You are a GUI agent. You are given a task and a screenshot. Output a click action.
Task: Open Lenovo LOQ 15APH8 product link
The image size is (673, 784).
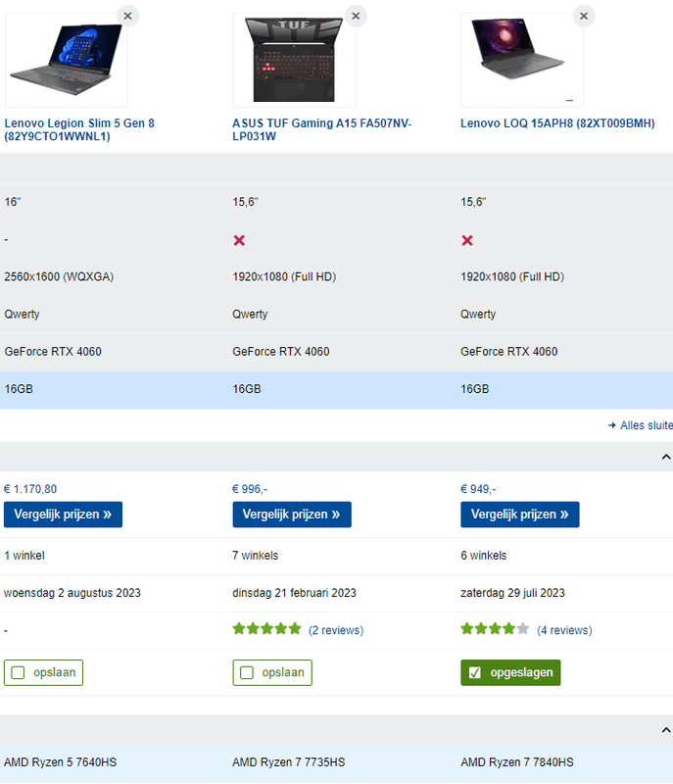pos(557,123)
